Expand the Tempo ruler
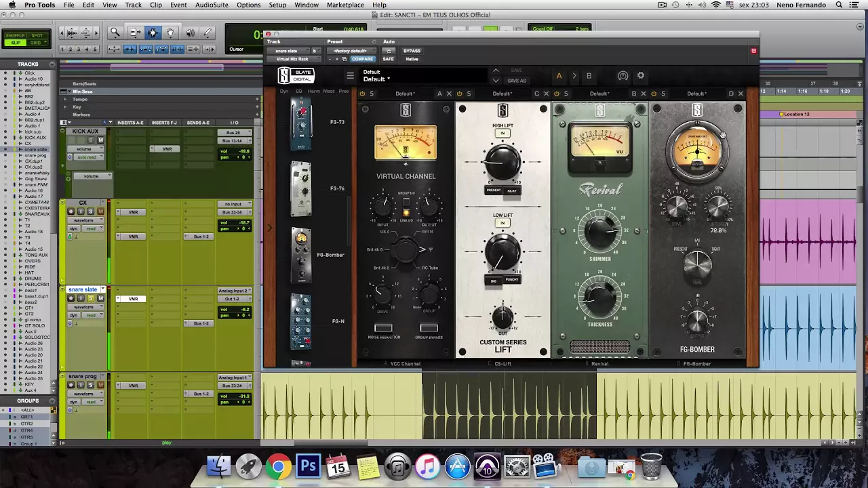868x488 pixels. click(65, 99)
